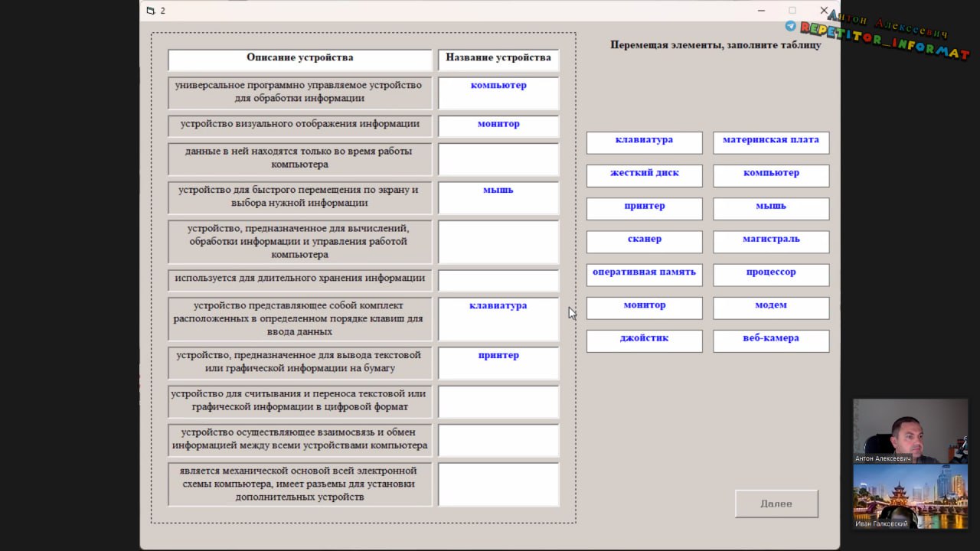Image resolution: width=980 pixels, height=551 pixels.
Task: Select the монитор tile in the word bank
Action: (644, 308)
